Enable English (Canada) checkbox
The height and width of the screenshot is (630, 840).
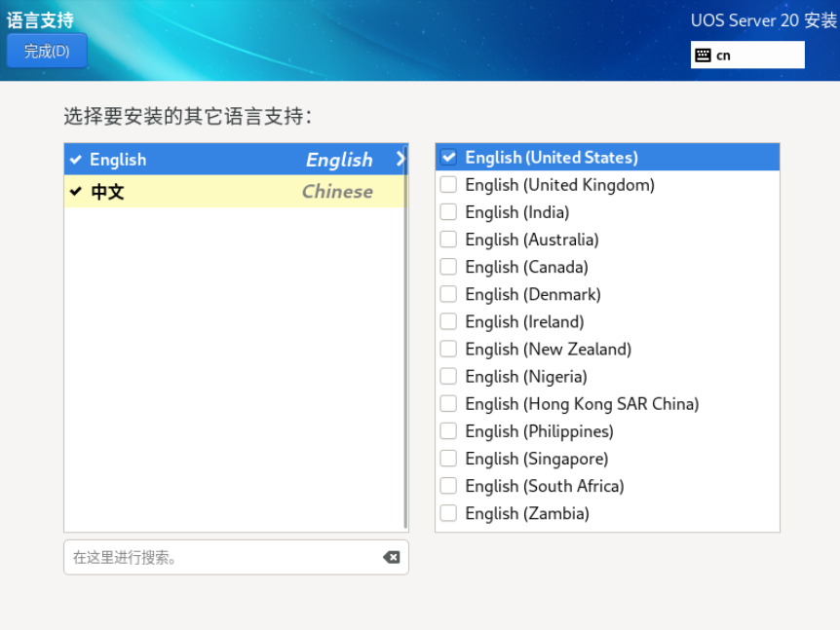(x=448, y=267)
